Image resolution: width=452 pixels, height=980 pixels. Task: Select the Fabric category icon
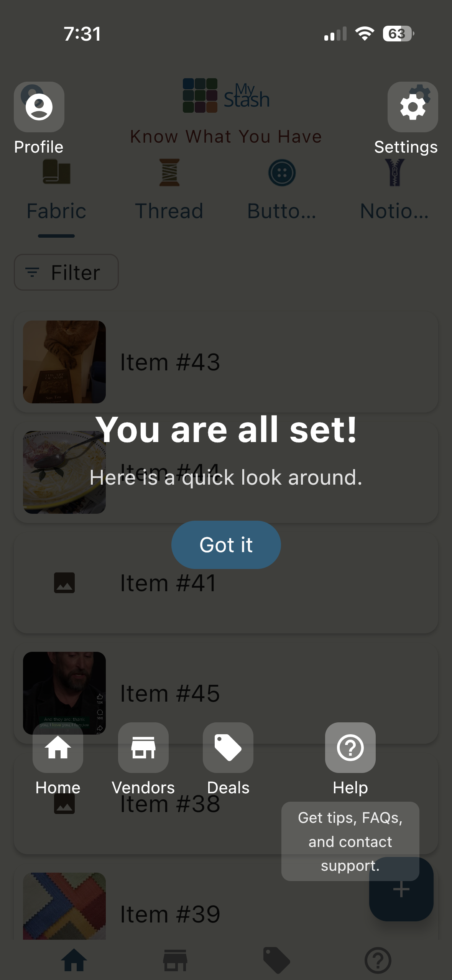pyautogui.click(x=57, y=173)
